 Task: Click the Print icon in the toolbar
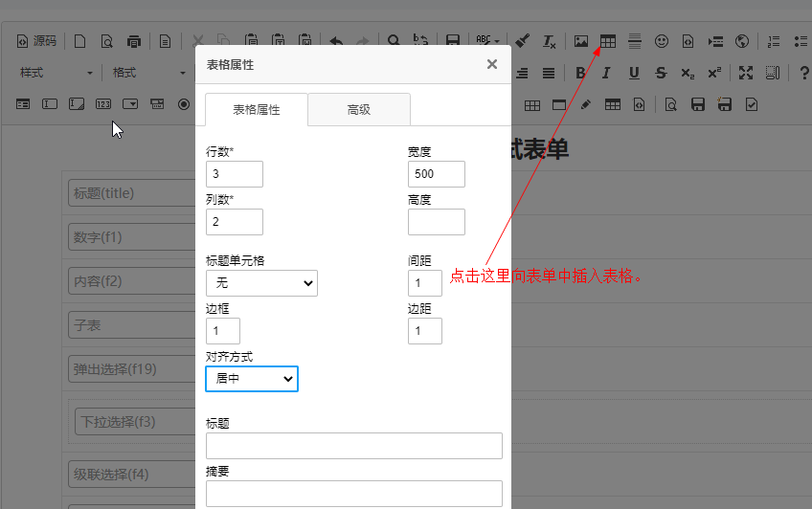click(x=134, y=41)
